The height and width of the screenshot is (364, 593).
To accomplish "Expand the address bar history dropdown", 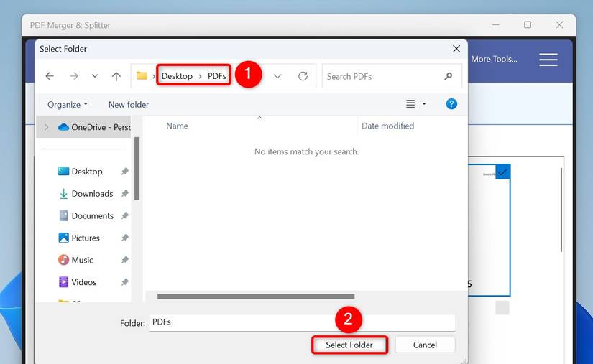I will pyautogui.click(x=277, y=76).
